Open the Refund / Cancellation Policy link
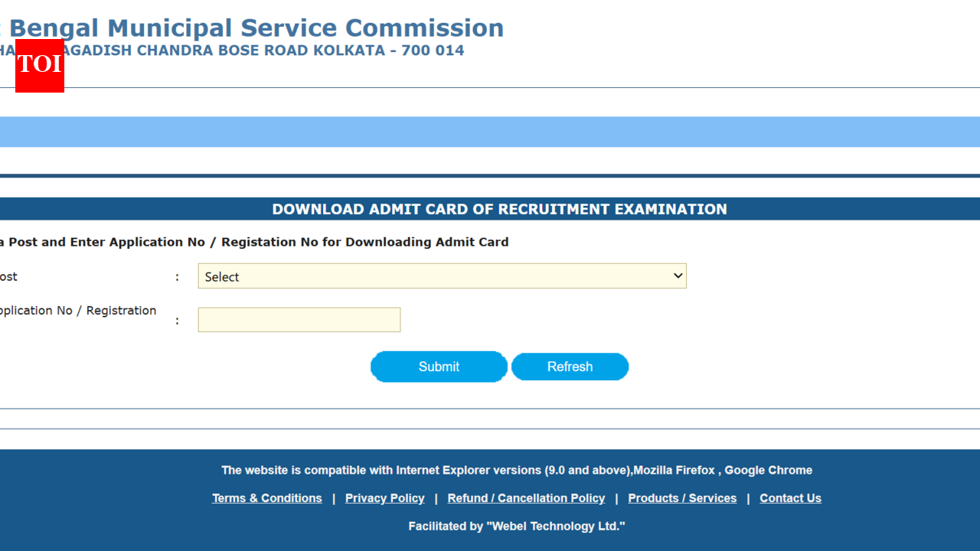 click(x=526, y=497)
